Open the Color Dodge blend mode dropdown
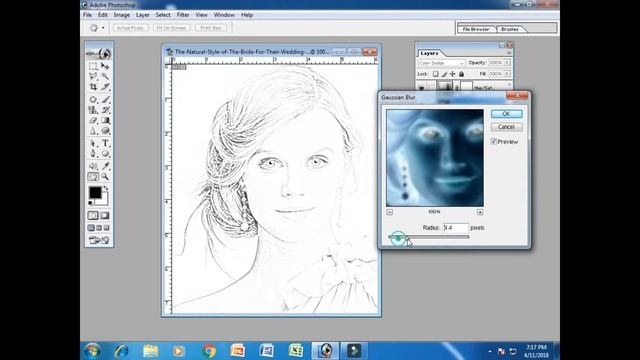Viewport: 640px width, 360px height. click(441, 63)
